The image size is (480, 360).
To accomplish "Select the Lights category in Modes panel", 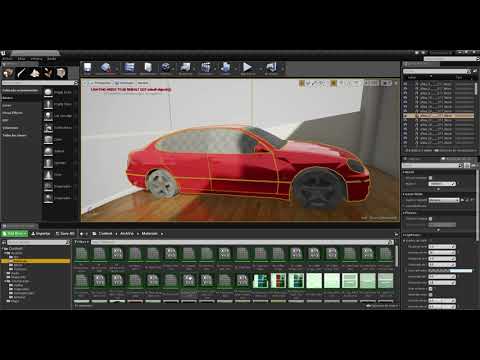I will pos(7,105).
